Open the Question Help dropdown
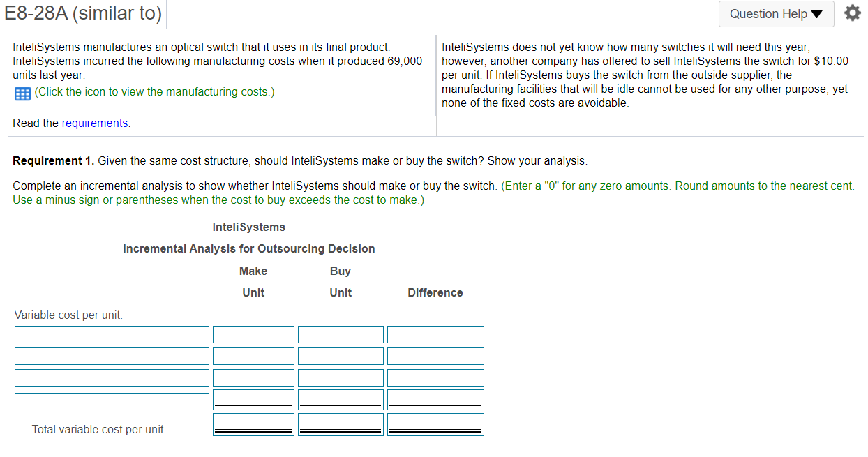The height and width of the screenshot is (457, 868). (776, 14)
